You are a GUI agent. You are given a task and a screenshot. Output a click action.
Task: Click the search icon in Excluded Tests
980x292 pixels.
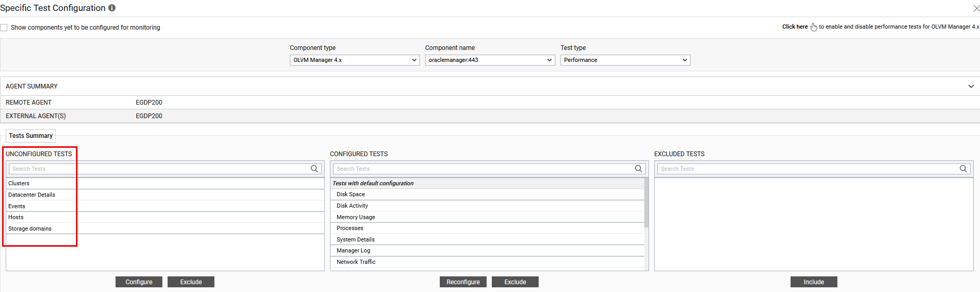963,169
